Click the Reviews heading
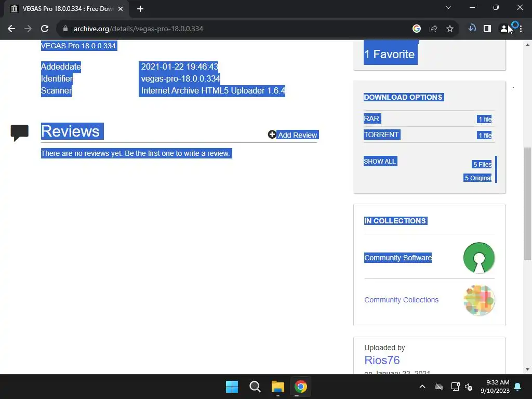 (x=71, y=131)
